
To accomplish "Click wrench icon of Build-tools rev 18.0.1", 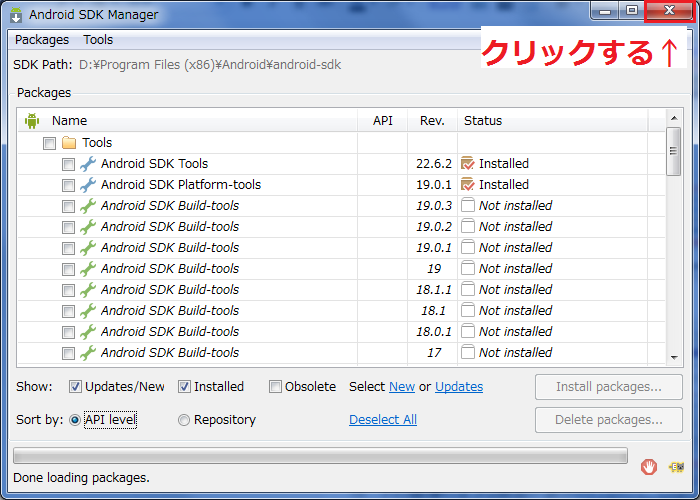I will pos(88,332).
